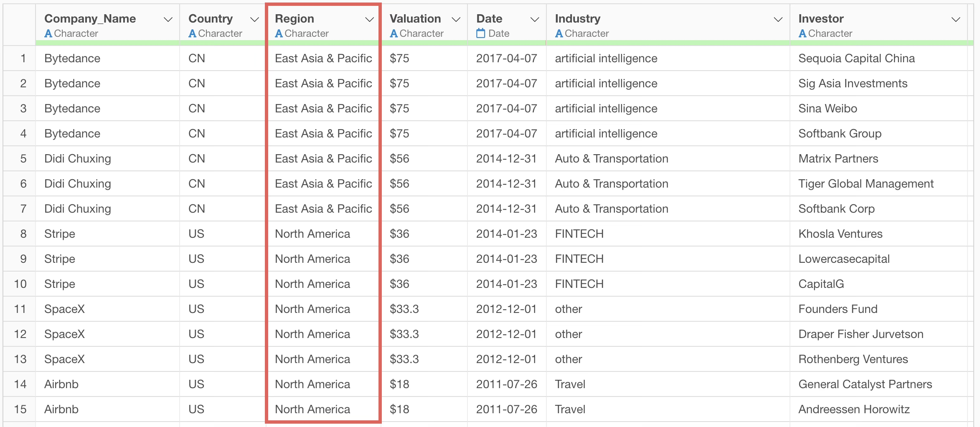The image size is (980, 427).
Task: Expand the Country column chevron menu
Action: click(254, 20)
